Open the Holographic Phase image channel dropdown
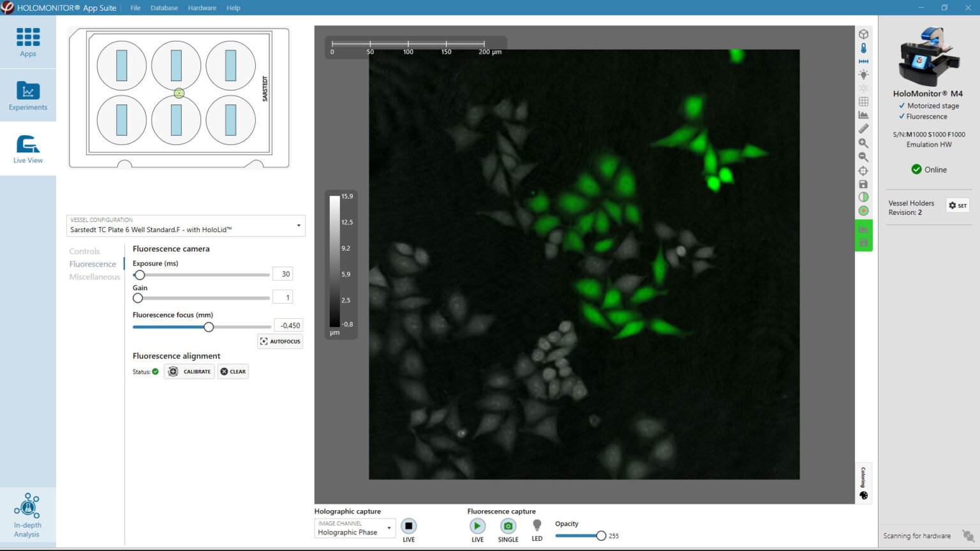Screen dimensions: 980x551 pos(389,529)
